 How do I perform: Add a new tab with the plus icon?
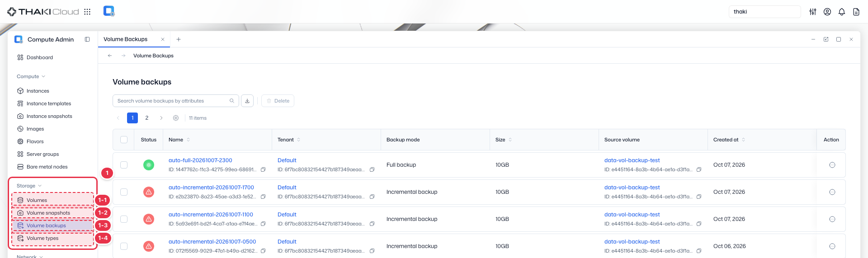(179, 39)
